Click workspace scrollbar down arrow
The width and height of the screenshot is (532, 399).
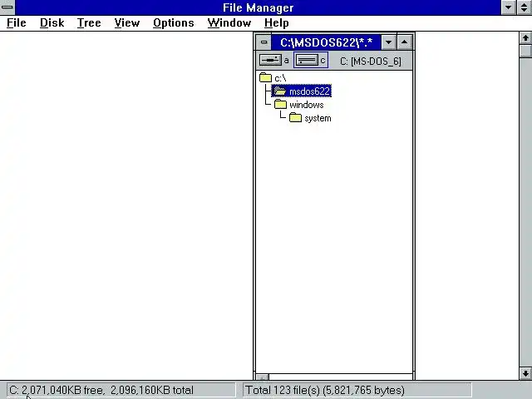pos(525,373)
